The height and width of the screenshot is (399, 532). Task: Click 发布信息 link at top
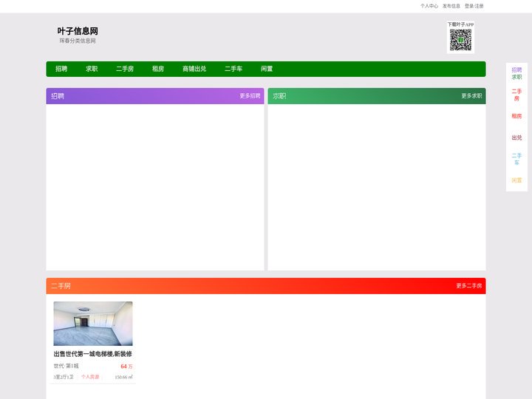pyautogui.click(x=451, y=6)
